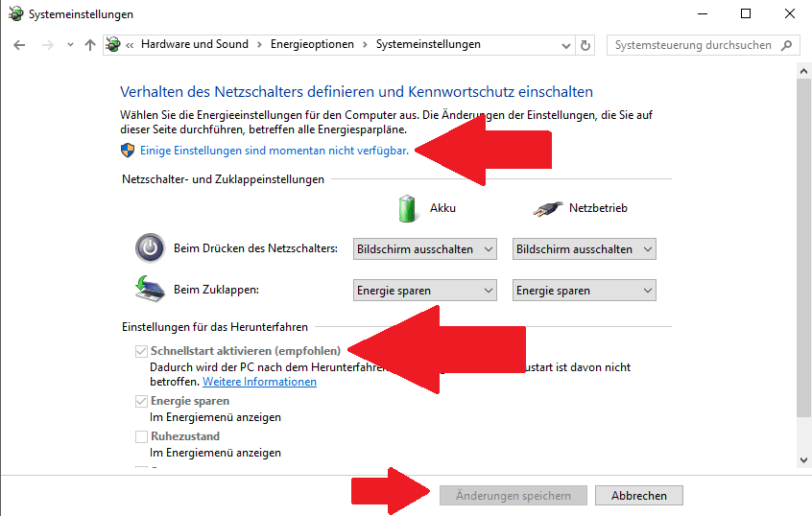The width and height of the screenshot is (812, 516).
Task: Click the forward navigation arrow
Action: pos(48,45)
